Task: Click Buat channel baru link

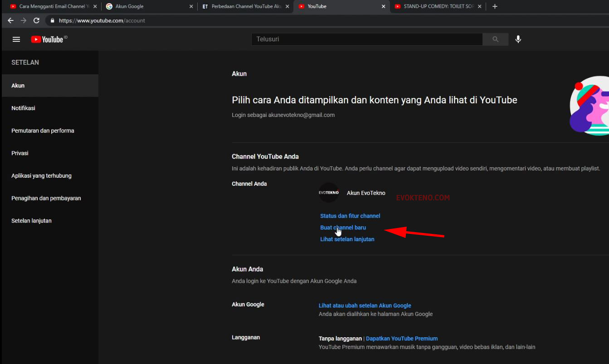Action: (343, 228)
